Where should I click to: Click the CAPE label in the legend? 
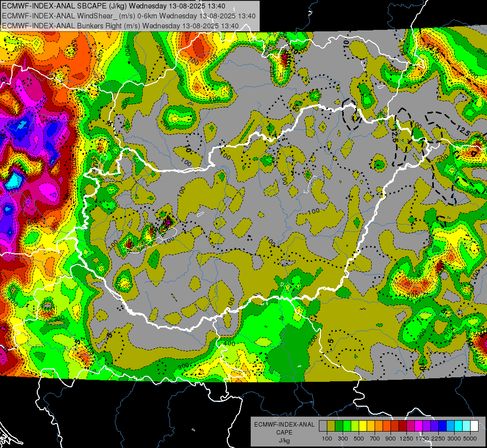click(284, 432)
